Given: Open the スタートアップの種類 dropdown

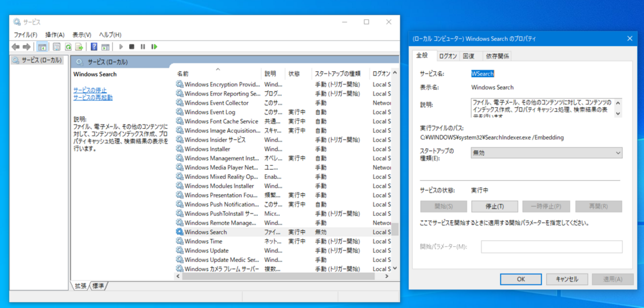Looking at the screenshot, I should coord(546,154).
